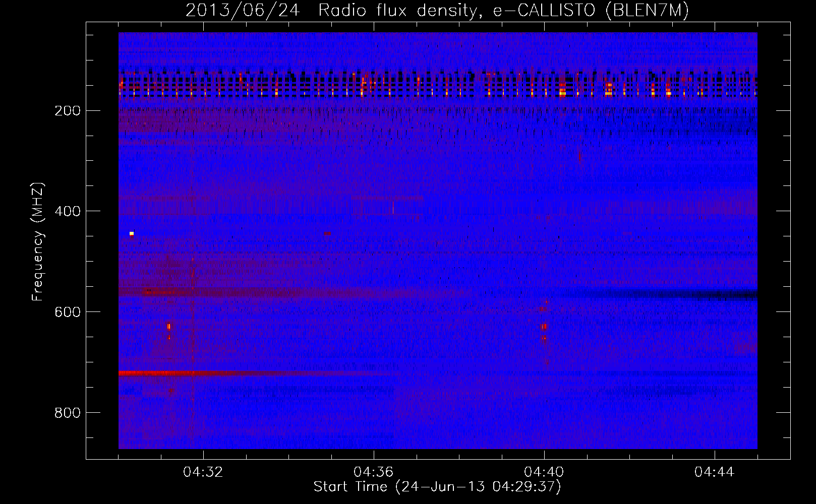This screenshot has width=816, height=504.
Task: Click the bright yellow-white spot just below 400 MHz at the spectrogram's left edge
Action: click(132, 233)
